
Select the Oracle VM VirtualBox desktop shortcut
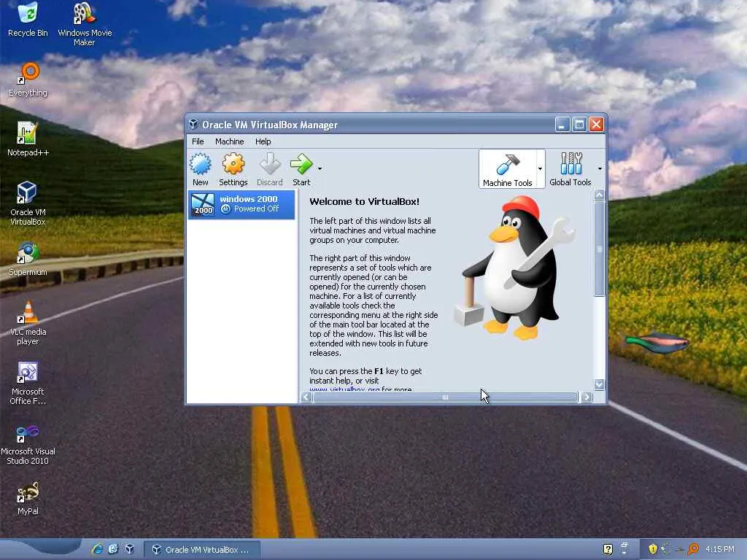(28, 203)
